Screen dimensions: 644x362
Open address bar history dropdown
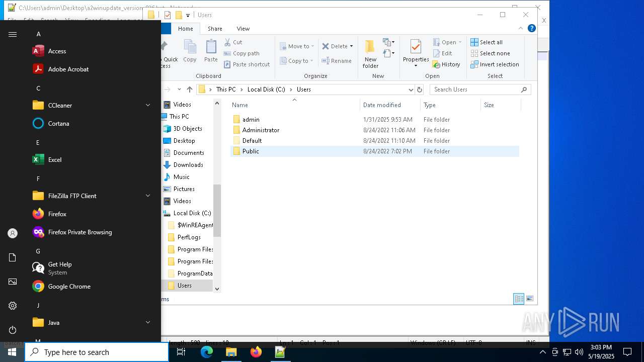pos(411,89)
